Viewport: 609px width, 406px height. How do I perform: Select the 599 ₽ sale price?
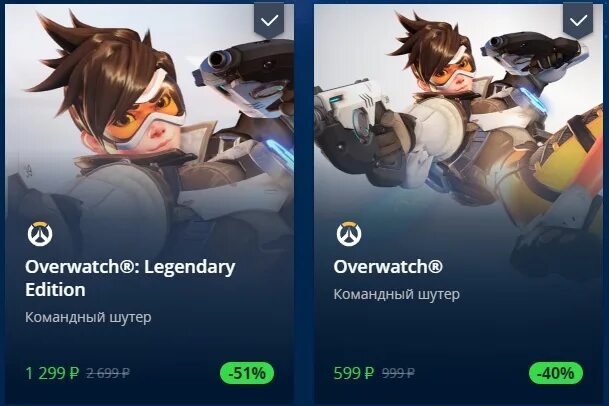pyautogui.click(x=353, y=373)
